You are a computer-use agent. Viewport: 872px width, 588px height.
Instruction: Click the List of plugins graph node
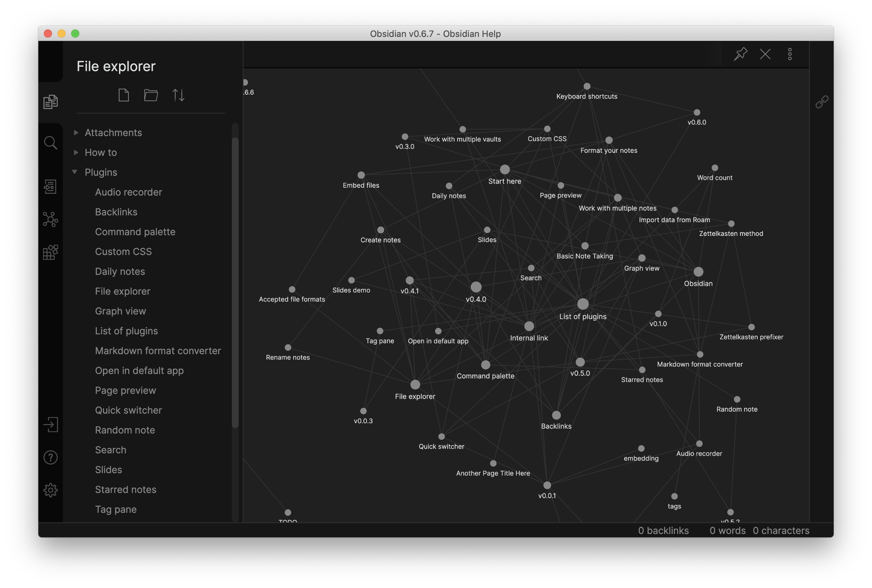583,304
